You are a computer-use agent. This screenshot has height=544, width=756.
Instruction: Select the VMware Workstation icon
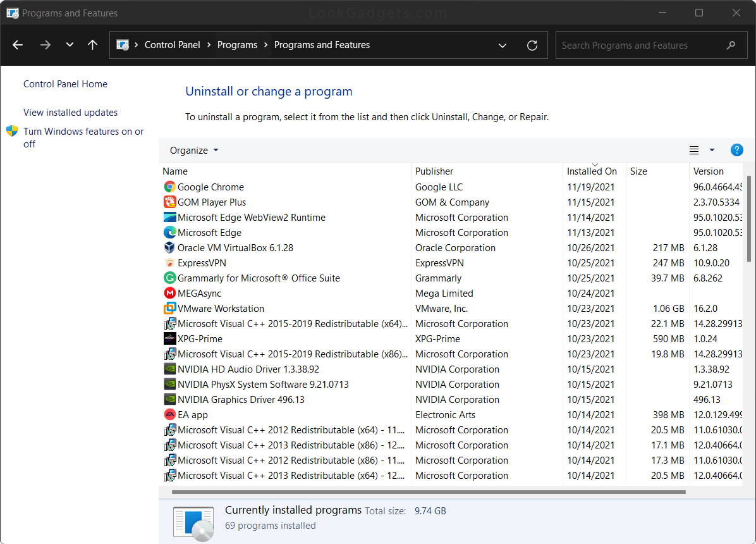[x=169, y=308]
